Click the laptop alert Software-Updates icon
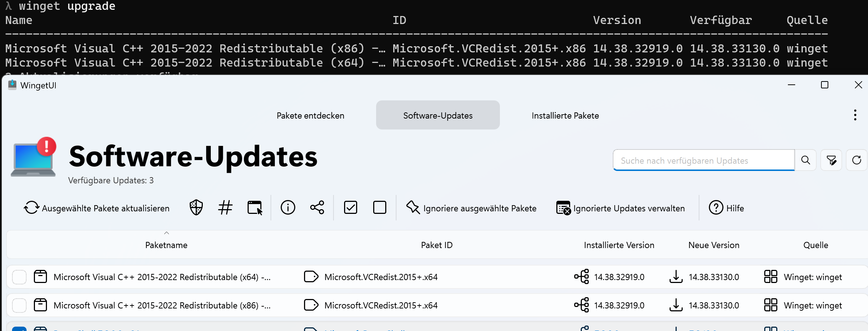 click(33, 157)
